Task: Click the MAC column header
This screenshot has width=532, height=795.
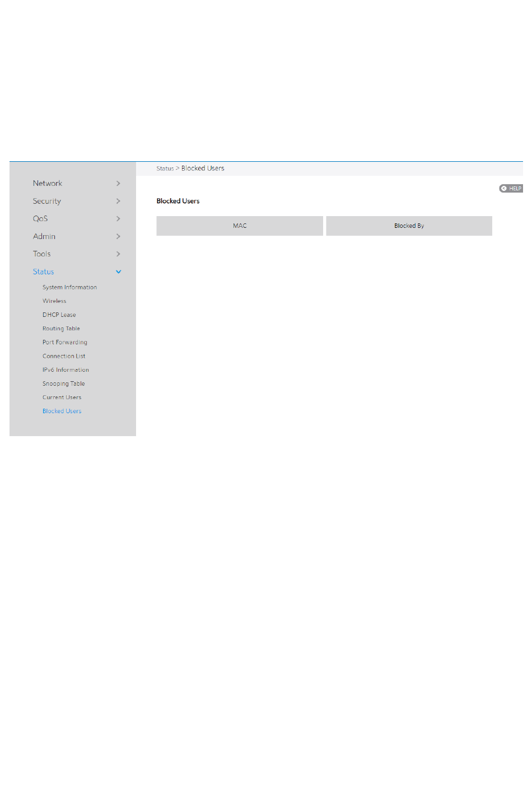Action: 240,226
